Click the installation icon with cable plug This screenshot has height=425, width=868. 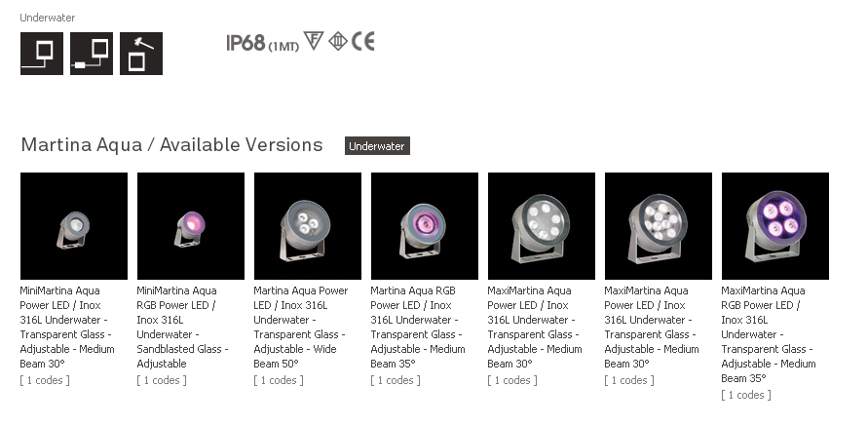pyautogui.click(x=92, y=54)
